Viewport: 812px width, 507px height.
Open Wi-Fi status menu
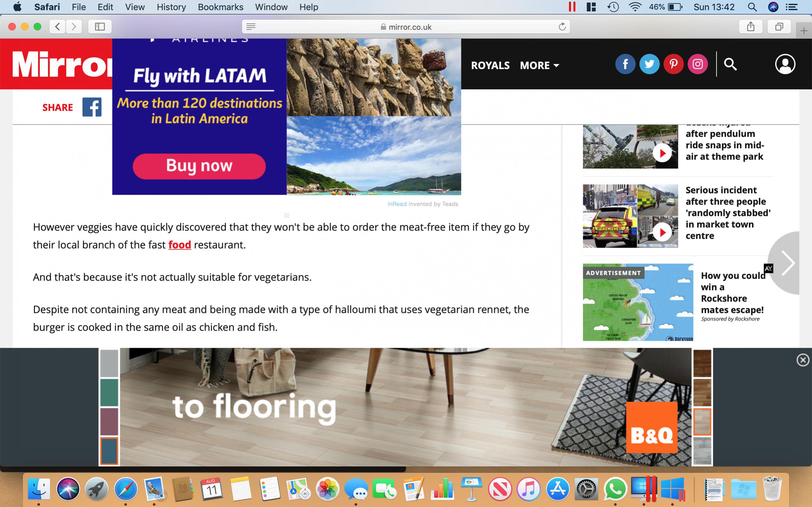coord(635,7)
